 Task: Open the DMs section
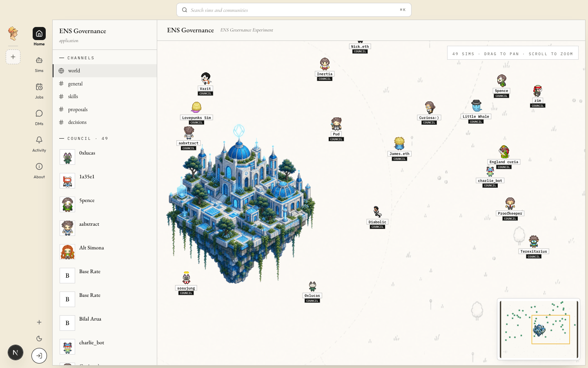point(39,117)
